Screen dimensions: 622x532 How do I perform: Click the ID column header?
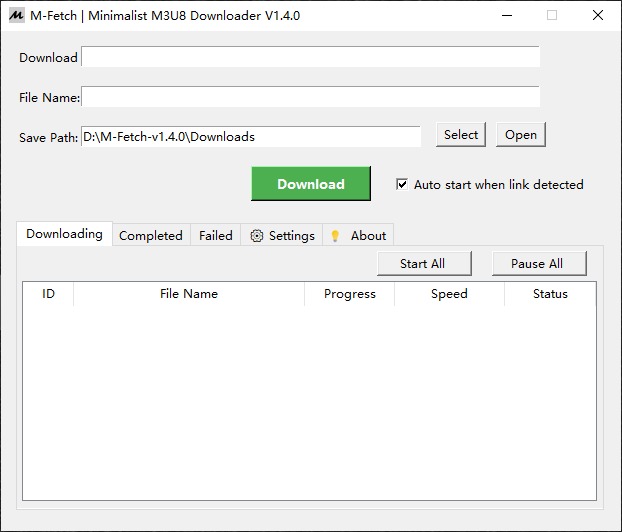48,294
